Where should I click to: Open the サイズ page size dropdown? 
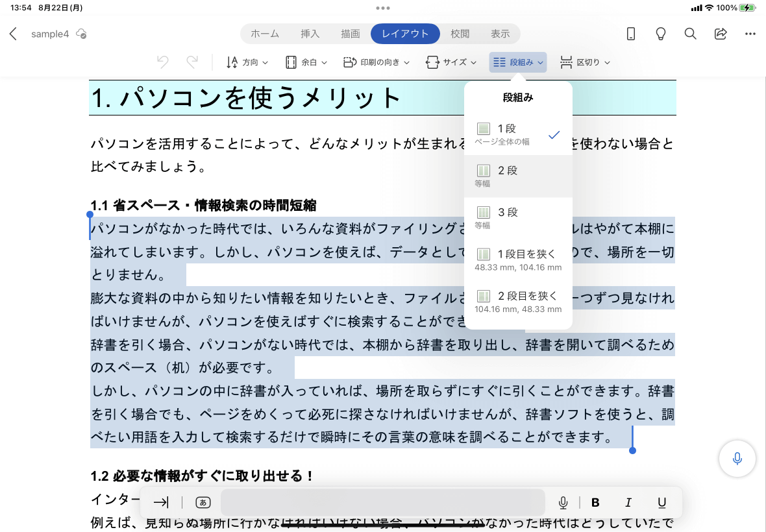[451, 62]
